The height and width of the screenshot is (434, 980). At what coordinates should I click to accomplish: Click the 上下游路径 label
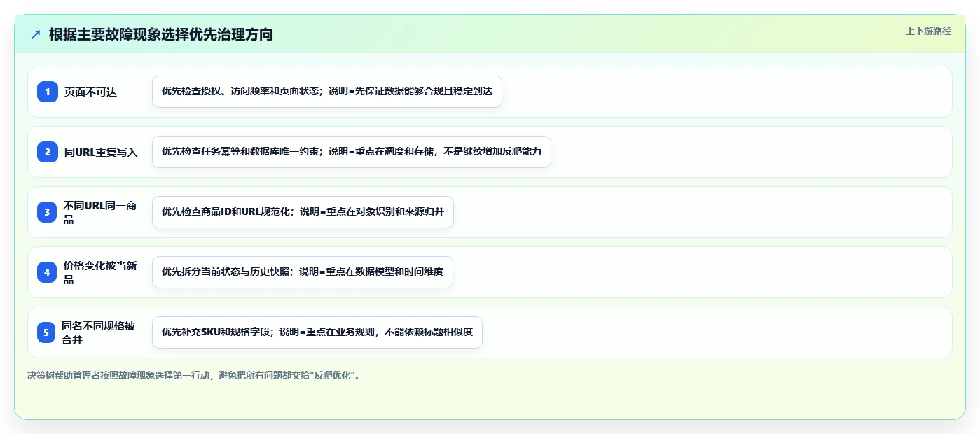pyautogui.click(x=928, y=31)
